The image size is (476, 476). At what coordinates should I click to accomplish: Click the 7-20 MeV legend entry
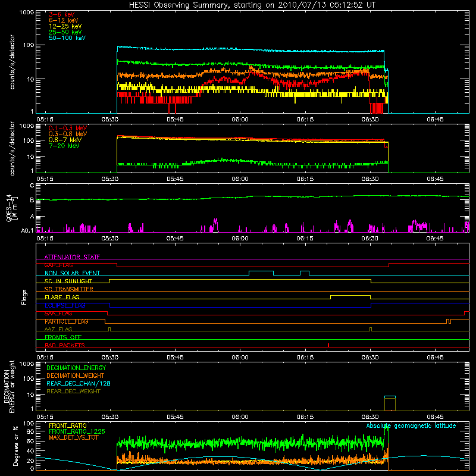pos(64,146)
